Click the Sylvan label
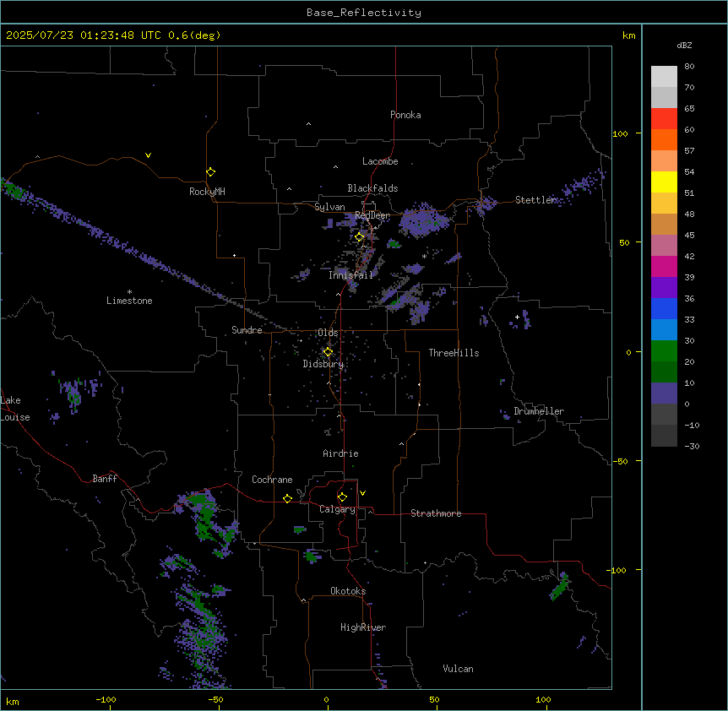The image size is (728, 711). point(329,207)
